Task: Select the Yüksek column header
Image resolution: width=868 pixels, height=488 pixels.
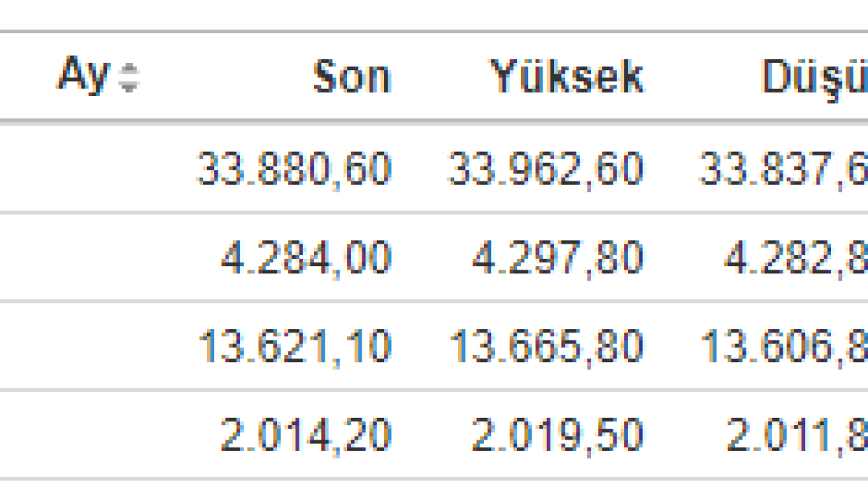Action: 567,77
